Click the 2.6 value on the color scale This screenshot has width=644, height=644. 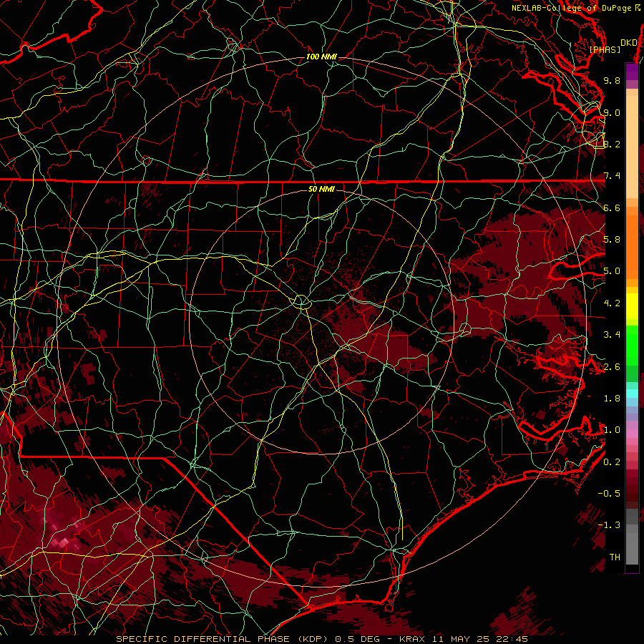(612, 367)
